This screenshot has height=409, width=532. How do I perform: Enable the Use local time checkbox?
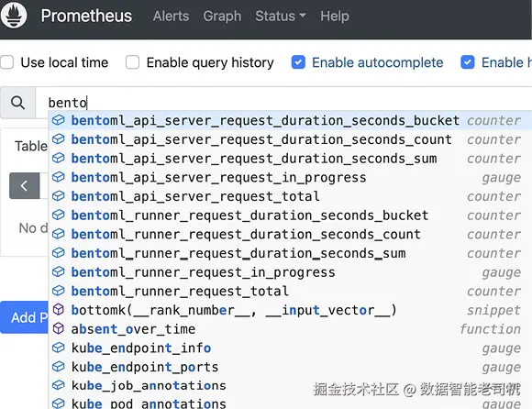click(x=6, y=62)
